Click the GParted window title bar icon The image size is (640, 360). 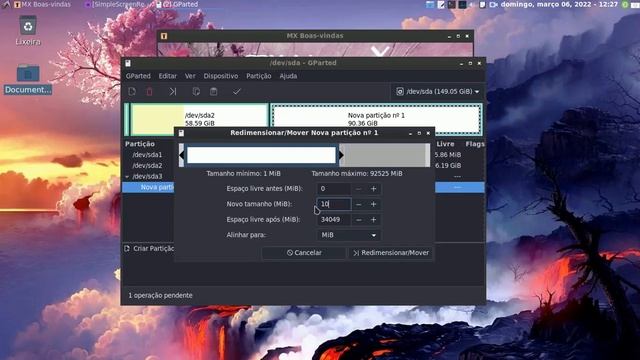click(x=128, y=63)
